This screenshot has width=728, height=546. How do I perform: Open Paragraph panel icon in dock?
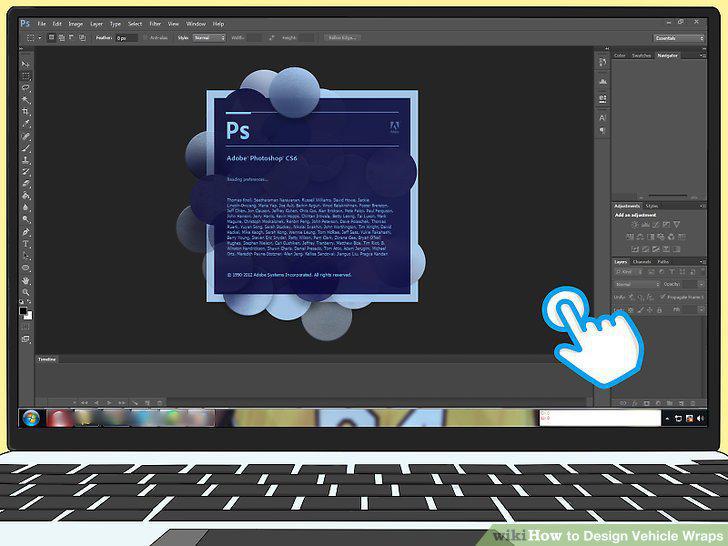tap(603, 131)
